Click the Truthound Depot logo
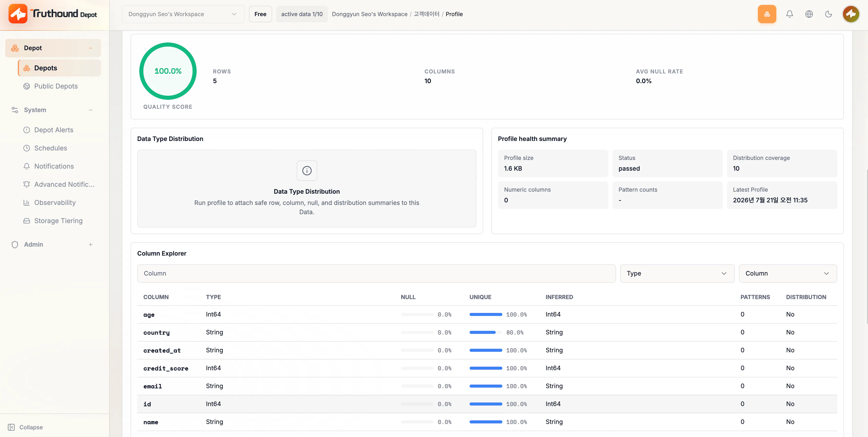The height and width of the screenshot is (437, 868). pyautogui.click(x=53, y=14)
